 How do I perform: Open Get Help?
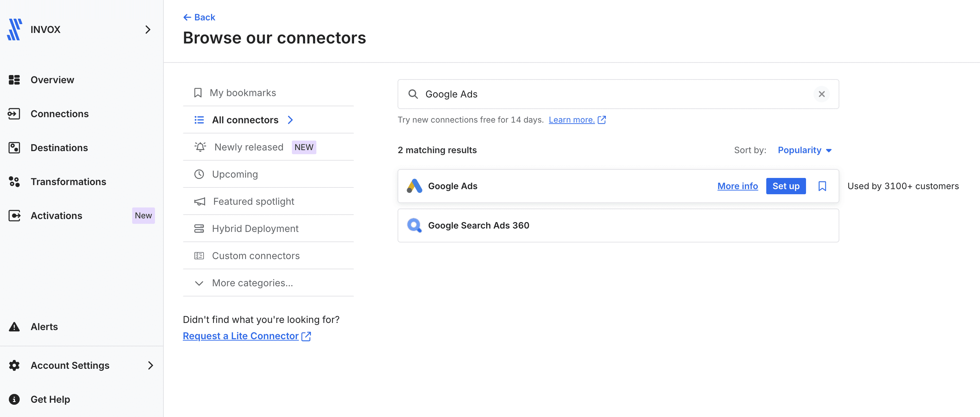coord(50,399)
